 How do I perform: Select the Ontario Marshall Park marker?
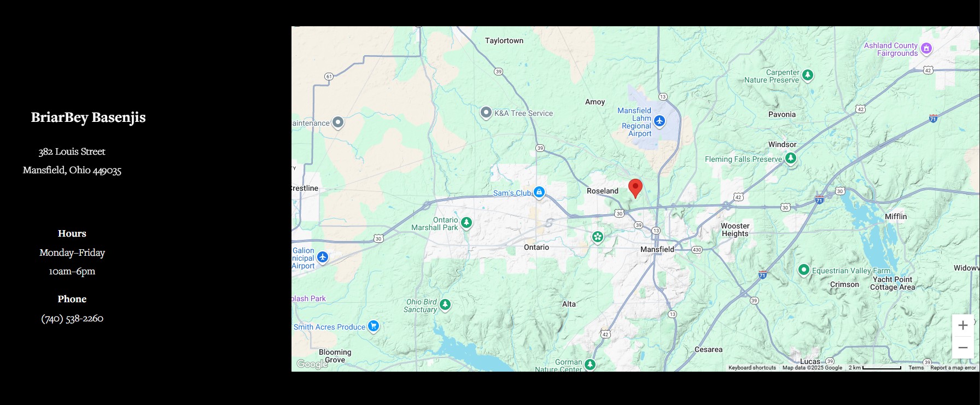coord(466,222)
